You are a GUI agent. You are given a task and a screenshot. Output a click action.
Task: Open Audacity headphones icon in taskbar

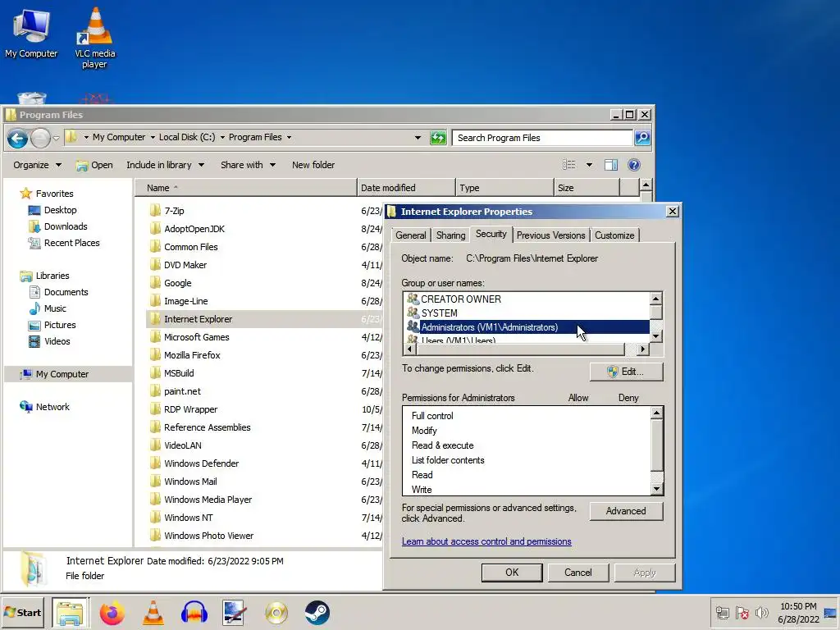194,613
